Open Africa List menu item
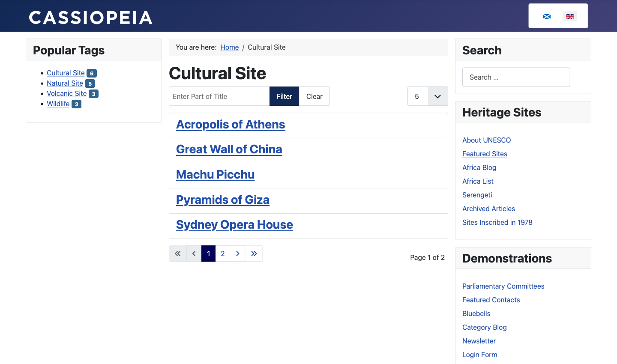This screenshot has height=364, width=617. click(478, 181)
